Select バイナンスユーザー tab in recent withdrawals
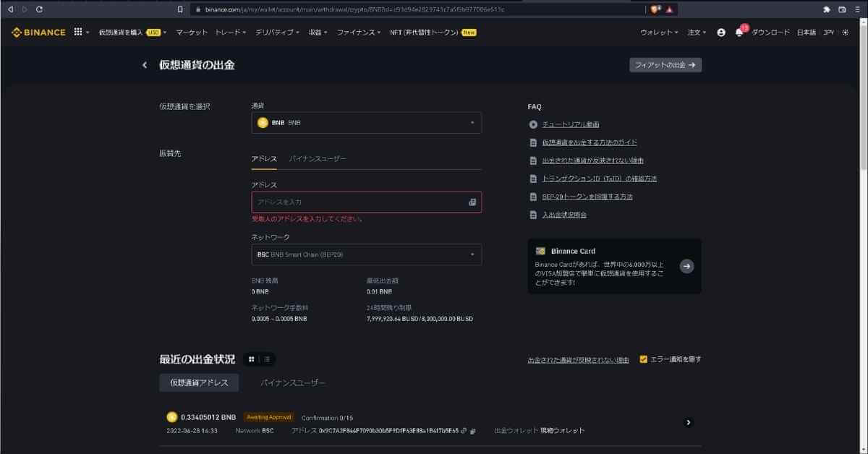This screenshot has height=454, width=868. [293, 382]
